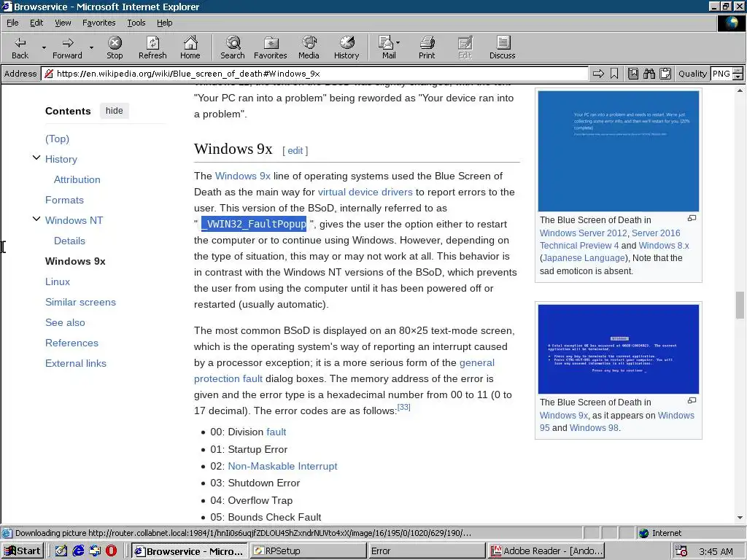Decrease Quality with down stepper
The height and width of the screenshot is (560, 747).
coord(738,77)
